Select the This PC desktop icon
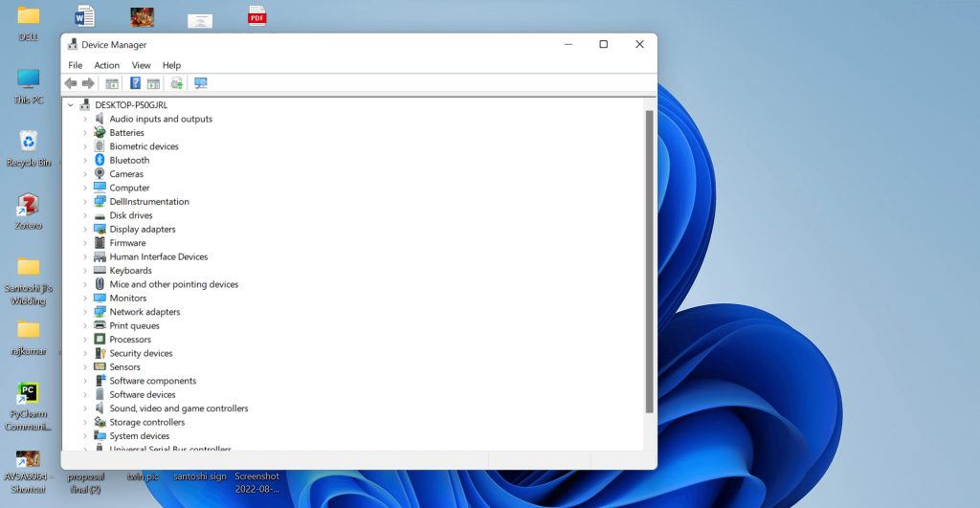 tap(28, 87)
